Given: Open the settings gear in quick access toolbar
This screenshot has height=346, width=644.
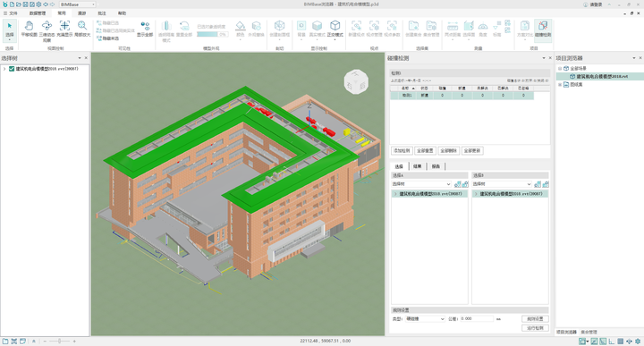Looking at the screenshot, I should (x=38, y=4).
